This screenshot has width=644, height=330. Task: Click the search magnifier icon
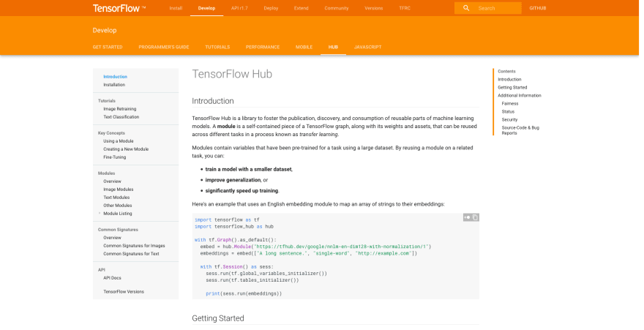(x=466, y=8)
